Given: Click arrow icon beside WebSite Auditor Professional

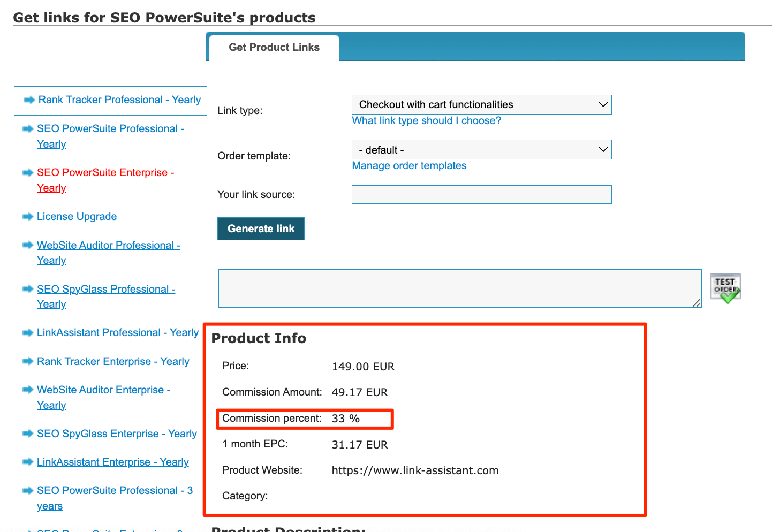Looking at the screenshot, I should pyautogui.click(x=28, y=245).
